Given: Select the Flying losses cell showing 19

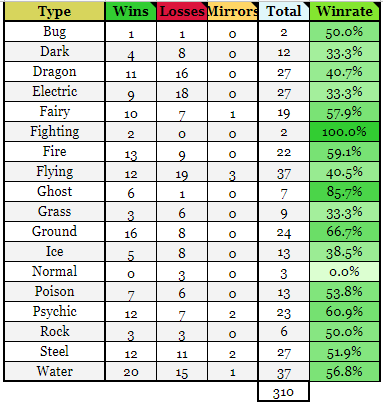Looking at the screenshot, I should [182, 172].
